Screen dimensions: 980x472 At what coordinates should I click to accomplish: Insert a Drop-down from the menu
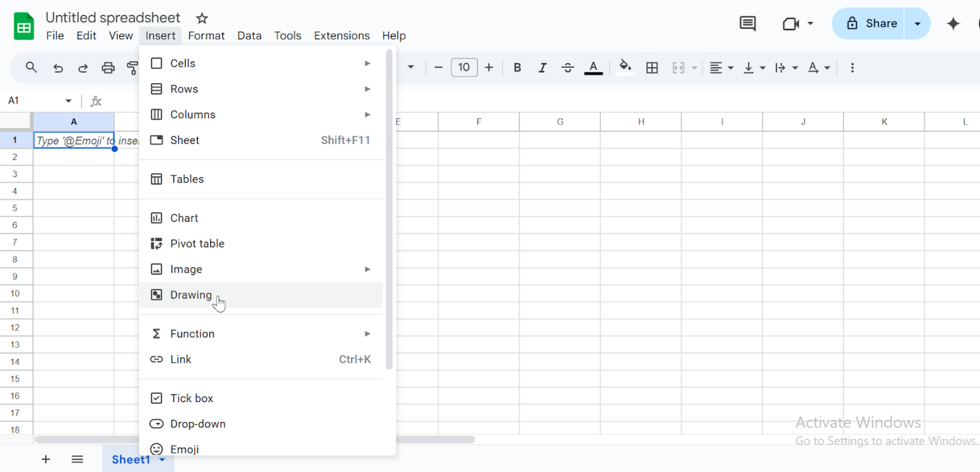tap(198, 424)
